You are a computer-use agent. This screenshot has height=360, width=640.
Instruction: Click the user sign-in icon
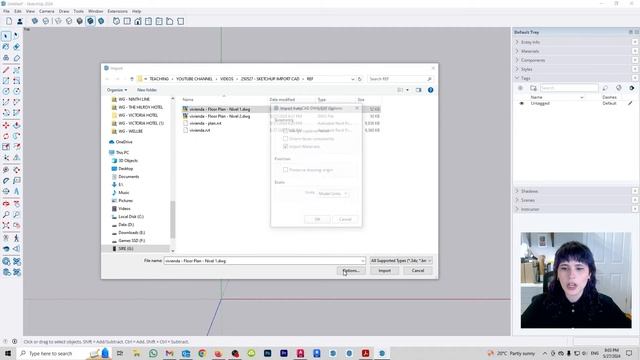coord(20,21)
